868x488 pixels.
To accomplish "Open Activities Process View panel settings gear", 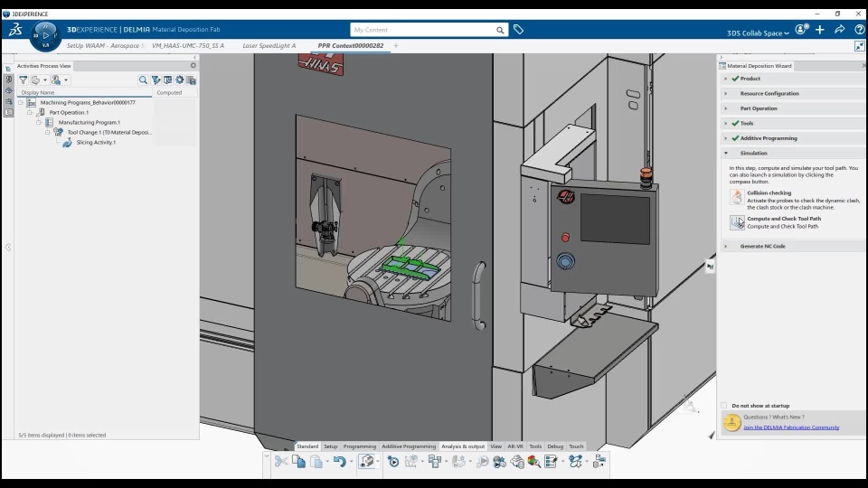I will click(193, 65).
